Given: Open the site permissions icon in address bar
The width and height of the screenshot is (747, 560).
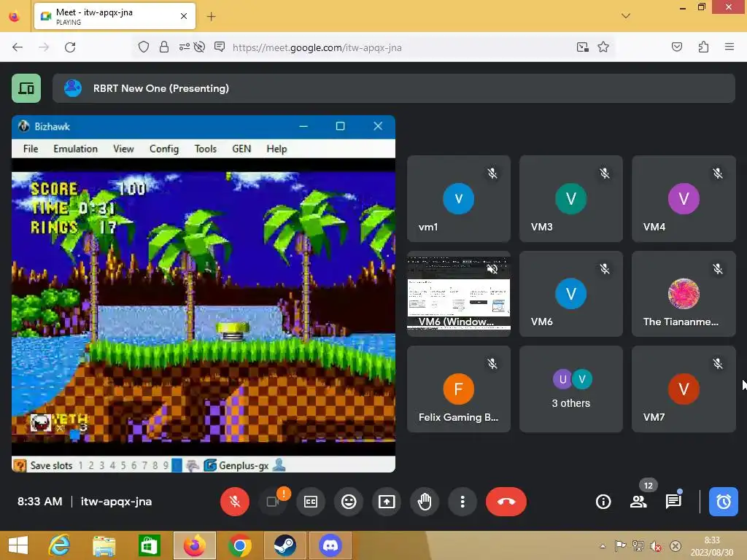Looking at the screenshot, I should (x=184, y=47).
